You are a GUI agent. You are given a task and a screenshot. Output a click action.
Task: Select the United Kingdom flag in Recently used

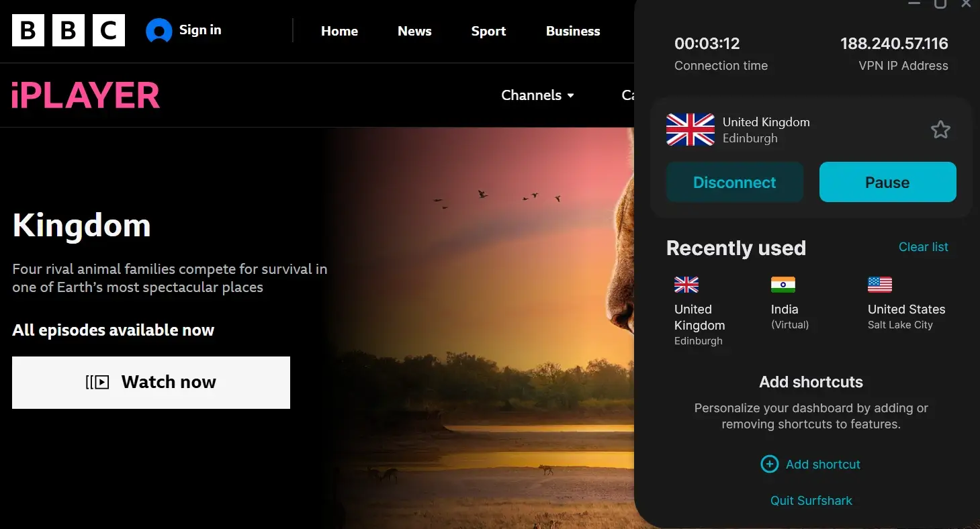[x=686, y=285]
